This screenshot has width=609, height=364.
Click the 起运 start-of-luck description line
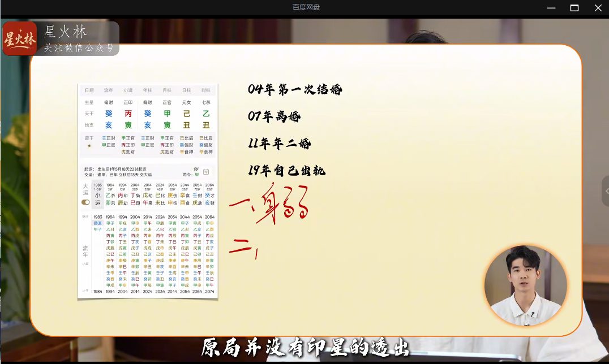point(115,169)
